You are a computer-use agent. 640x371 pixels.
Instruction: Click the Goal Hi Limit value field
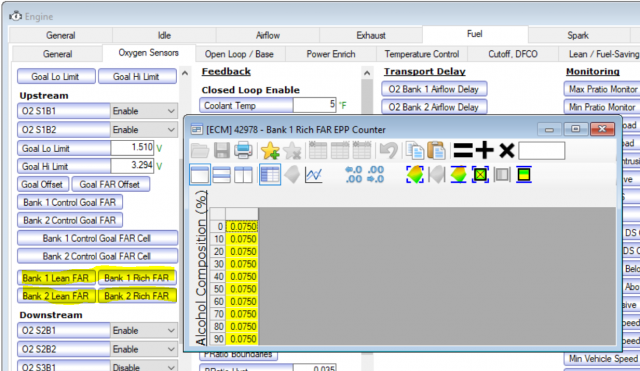pyautogui.click(x=132, y=165)
